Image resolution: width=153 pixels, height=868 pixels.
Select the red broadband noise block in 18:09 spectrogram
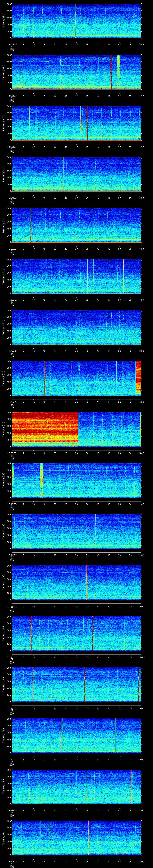click(45, 427)
